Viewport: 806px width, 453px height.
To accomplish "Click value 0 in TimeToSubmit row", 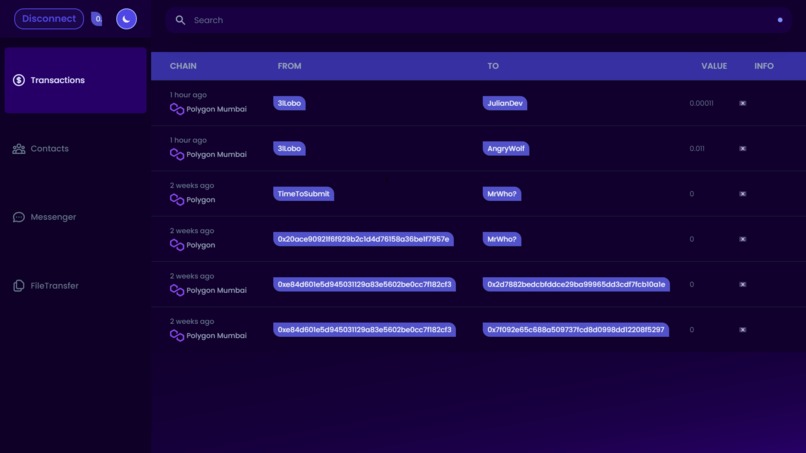I will (692, 194).
